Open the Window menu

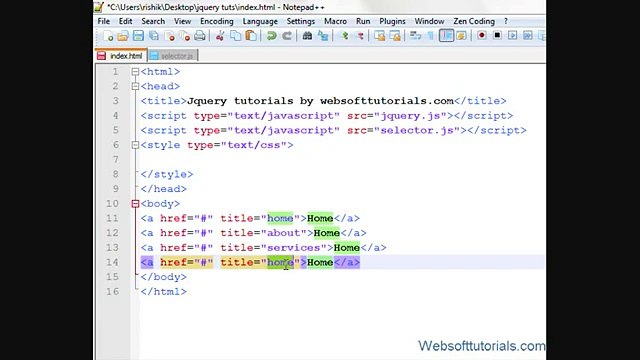pos(429,21)
